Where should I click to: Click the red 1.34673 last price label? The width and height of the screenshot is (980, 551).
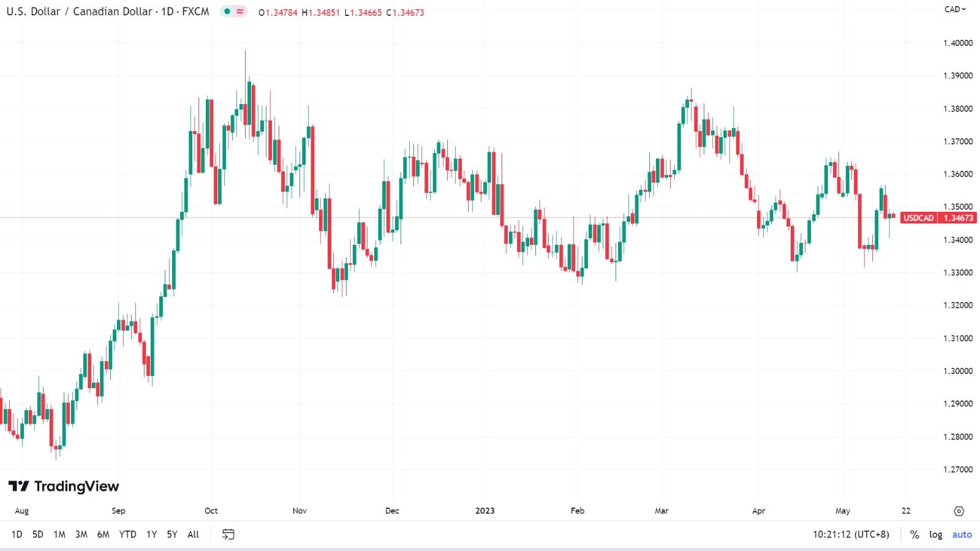958,218
